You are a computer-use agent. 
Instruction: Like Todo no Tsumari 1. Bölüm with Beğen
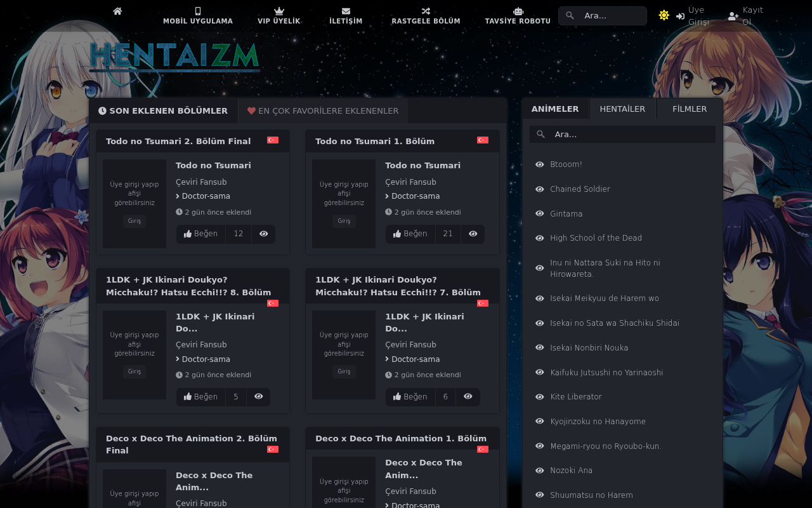[x=410, y=234]
